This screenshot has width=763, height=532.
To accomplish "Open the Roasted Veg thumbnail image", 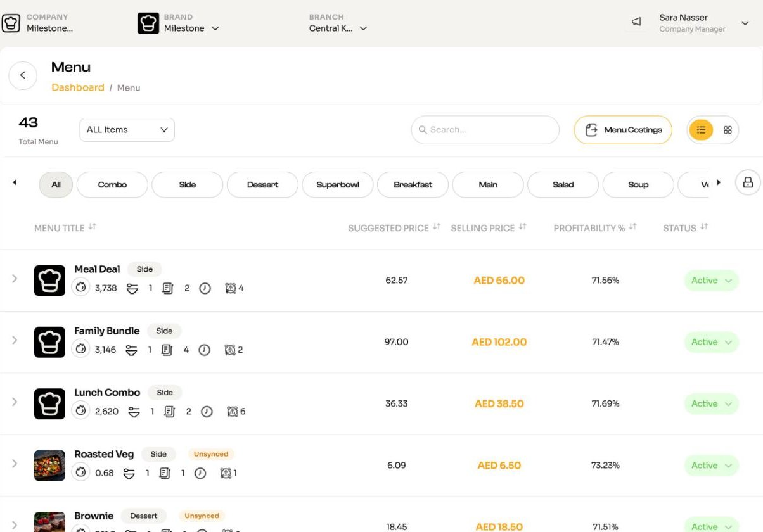I will (x=49, y=465).
